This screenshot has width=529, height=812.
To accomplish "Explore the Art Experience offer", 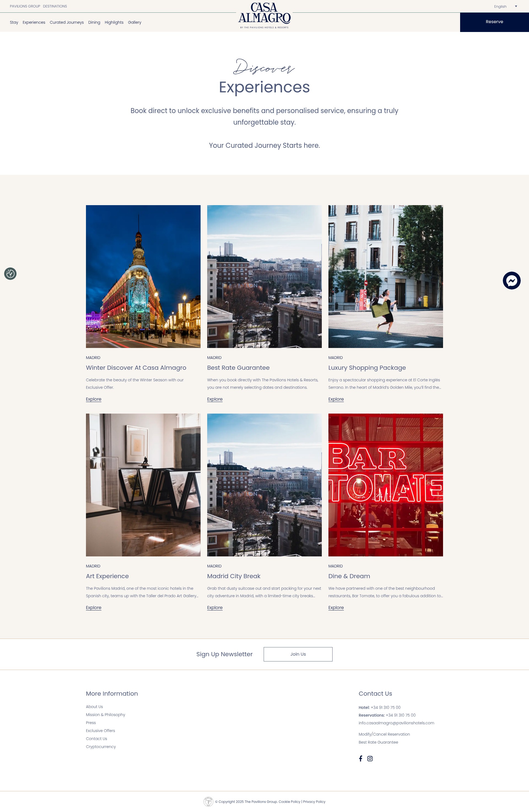I will (93, 608).
